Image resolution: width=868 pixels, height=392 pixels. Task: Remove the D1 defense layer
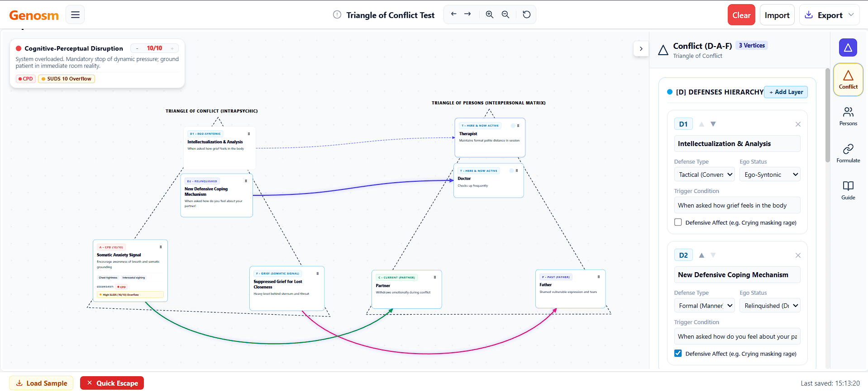[798, 124]
